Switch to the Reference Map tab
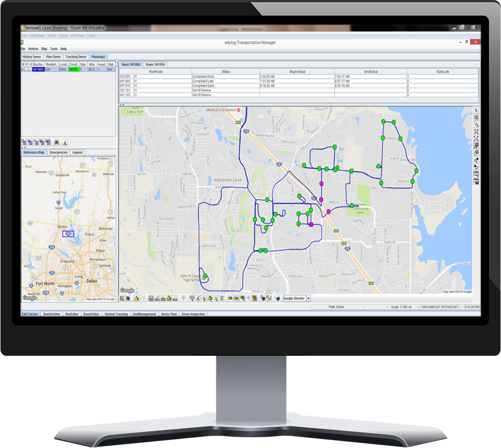This screenshot has width=501, height=448. tap(34, 153)
